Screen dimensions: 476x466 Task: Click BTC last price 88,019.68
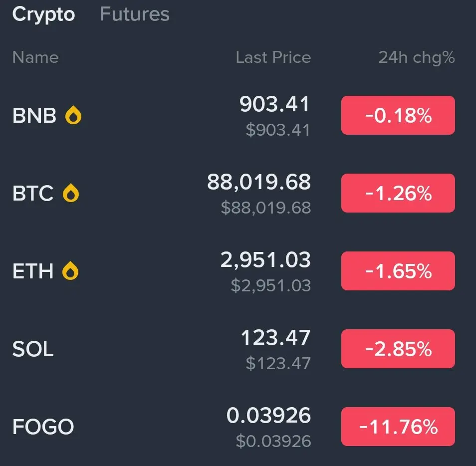(x=259, y=183)
